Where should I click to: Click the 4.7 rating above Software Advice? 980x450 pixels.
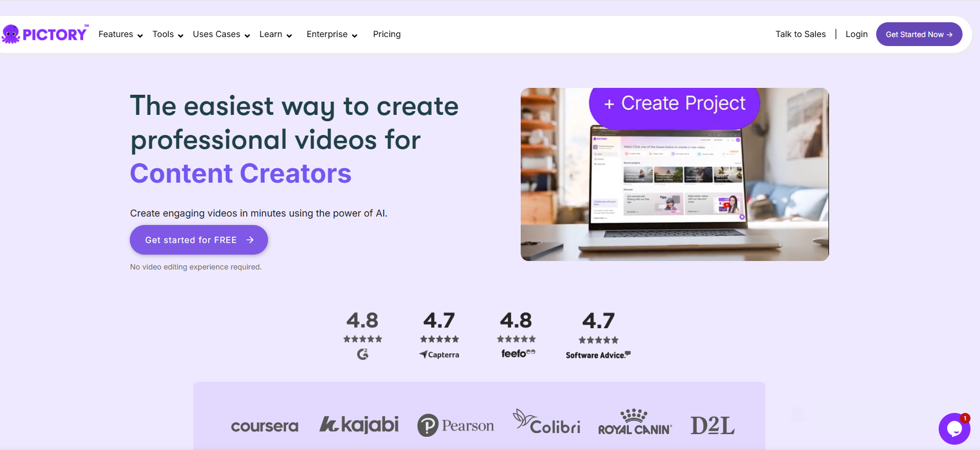[x=599, y=321]
